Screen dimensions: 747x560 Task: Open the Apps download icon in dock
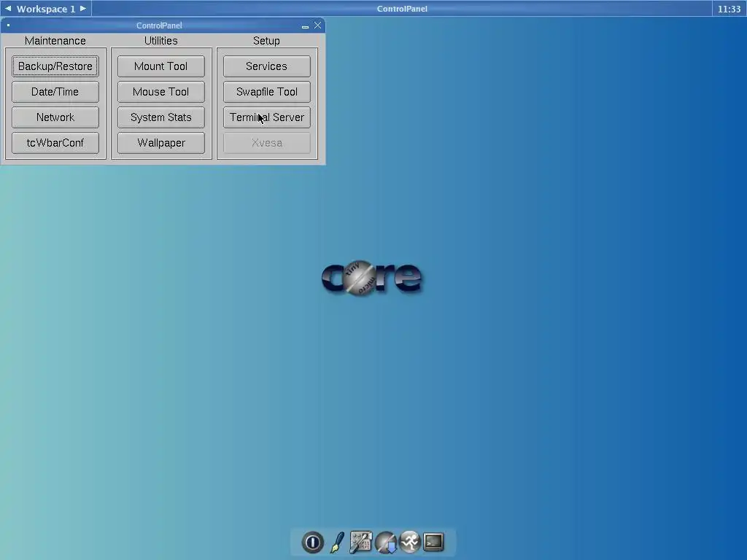point(385,542)
